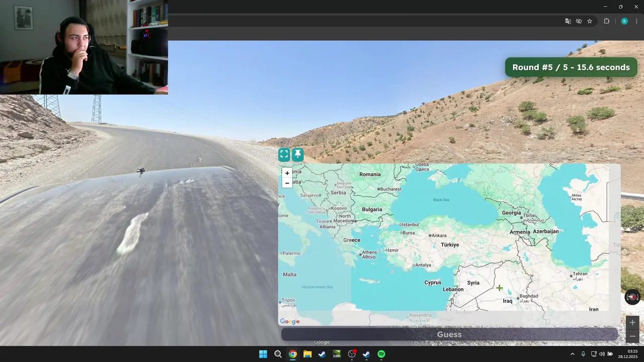The height and width of the screenshot is (362, 644).
Task: Click the Azerbaijan country label
Action: click(x=546, y=231)
